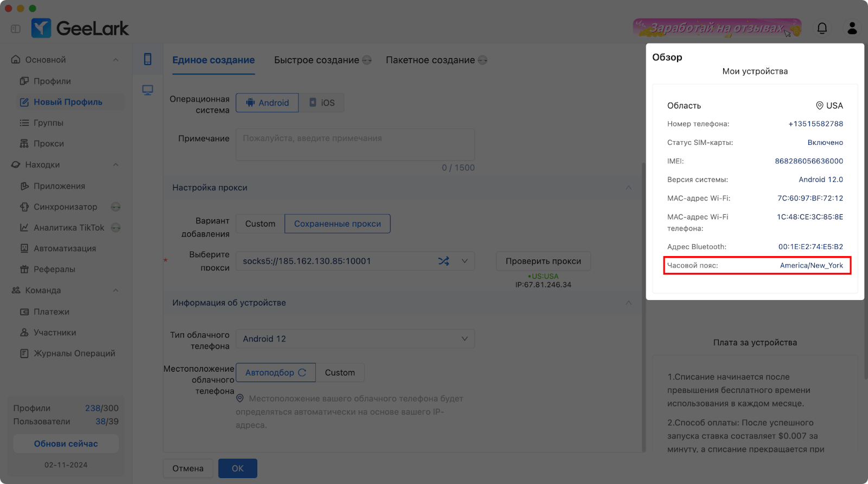Click the profiles count 238/300
Screen dimensions: 868x484
[x=102, y=408]
